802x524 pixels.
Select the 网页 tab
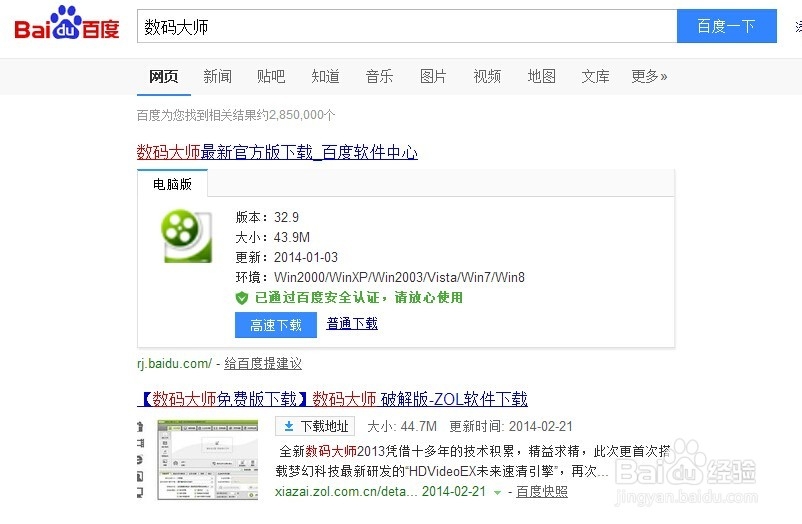click(164, 77)
